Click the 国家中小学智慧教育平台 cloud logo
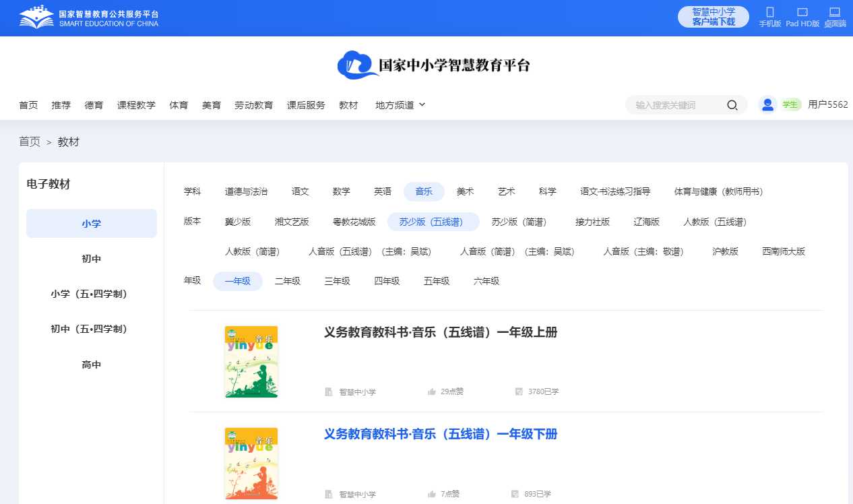The width and height of the screenshot is (853, 504). pyautogui.click(x=434, y=65)
